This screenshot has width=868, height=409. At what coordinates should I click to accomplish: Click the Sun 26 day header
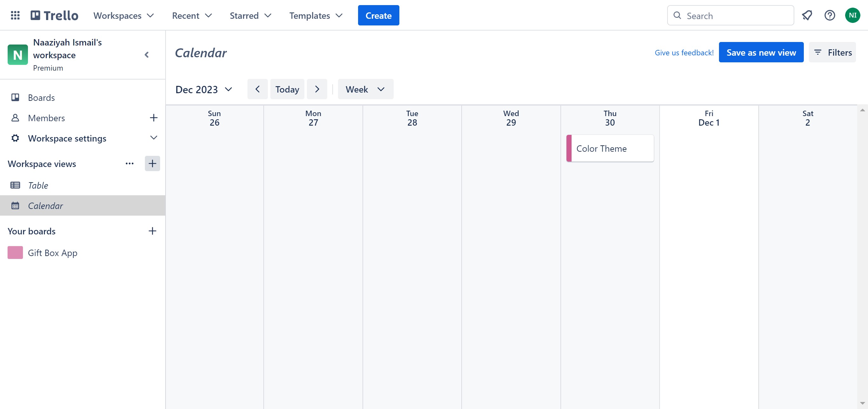click(x=214, y=118)
